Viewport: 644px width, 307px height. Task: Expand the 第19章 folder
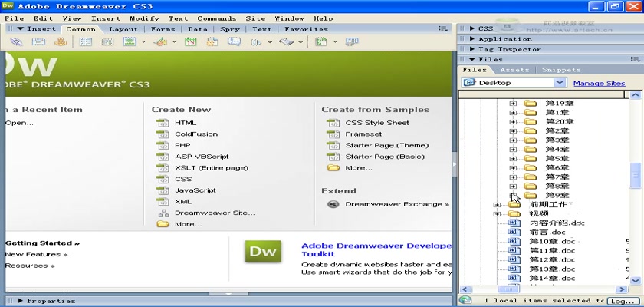[513, 103]
